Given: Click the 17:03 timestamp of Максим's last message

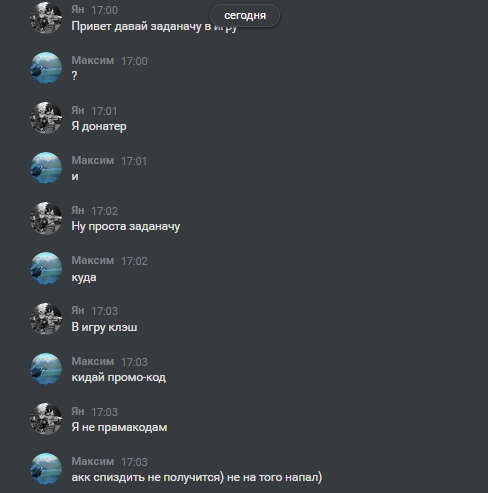Looking at the screenshot, I should pyautogui.click(x=134, y=462).
